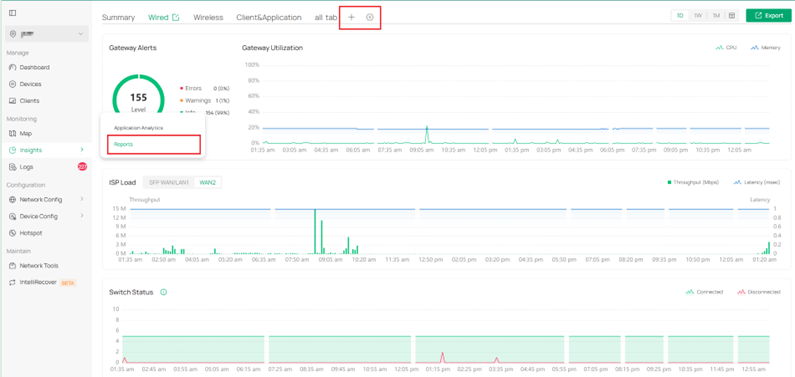The width and height of the screenshot is (795, 377).
Task: Click the Gateway Utilization CPU spike near 09:05 am
Action: 427,134
